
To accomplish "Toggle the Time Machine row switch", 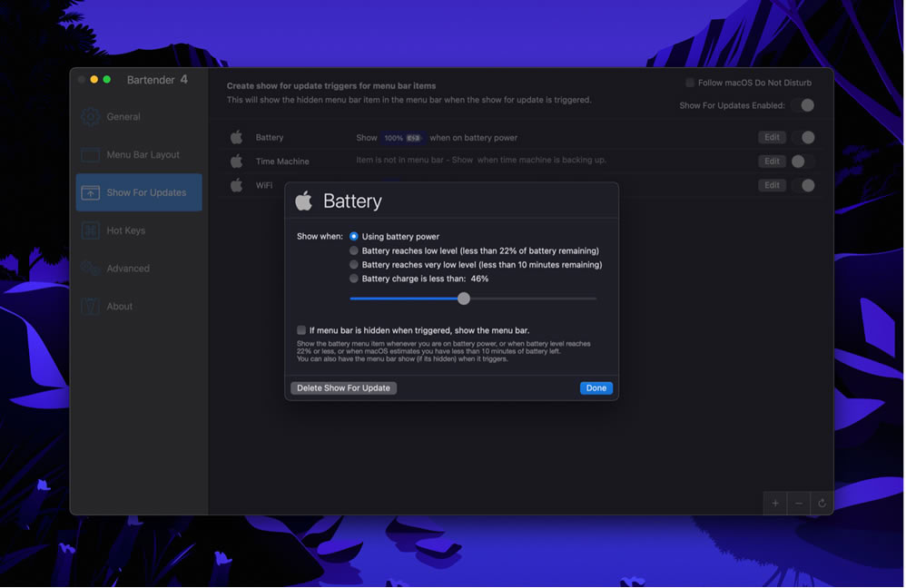I will 803,162.
